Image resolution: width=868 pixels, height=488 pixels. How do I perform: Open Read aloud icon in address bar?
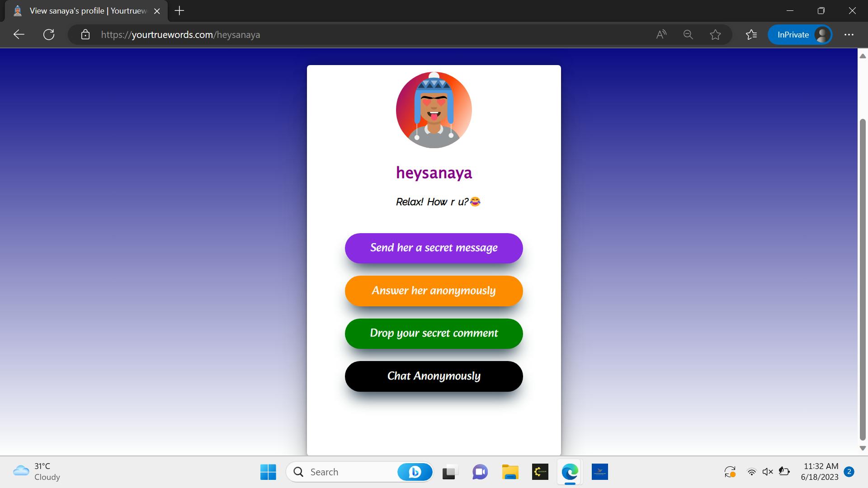(x=661, y=34)
